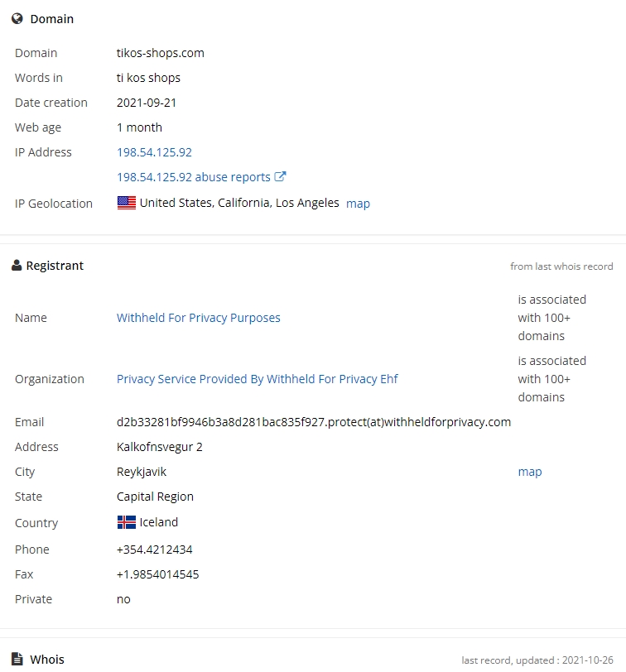Click the Iceland flag icon

(x=127, y=522)
